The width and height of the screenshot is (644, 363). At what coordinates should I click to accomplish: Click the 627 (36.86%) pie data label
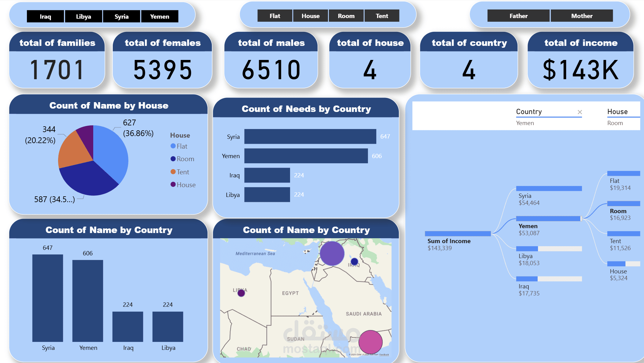pos(138,128)
